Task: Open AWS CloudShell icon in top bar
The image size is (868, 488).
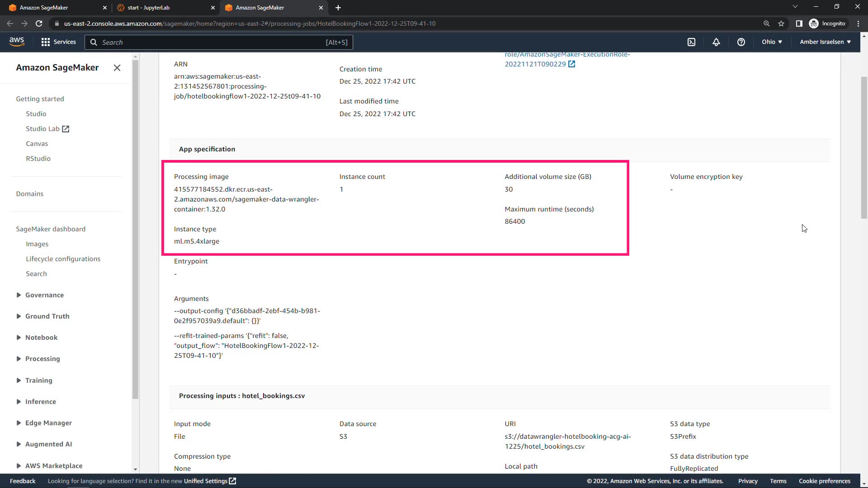Action: (691, 42)
